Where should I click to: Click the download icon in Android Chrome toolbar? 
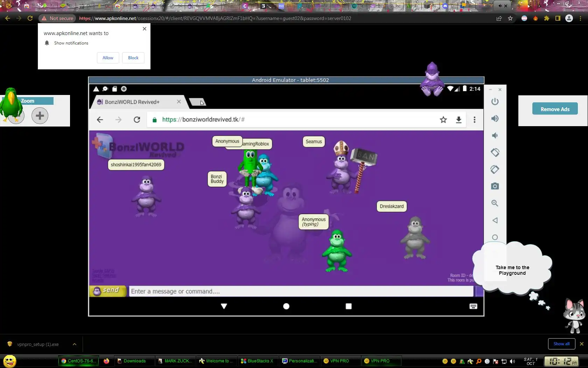tap(458, 120)
